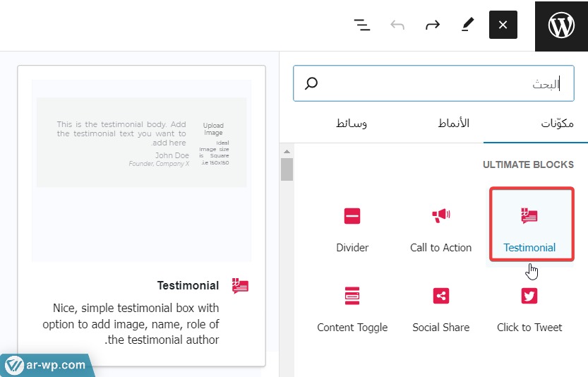Click the WordPress logo icon

tap(561, 25)
